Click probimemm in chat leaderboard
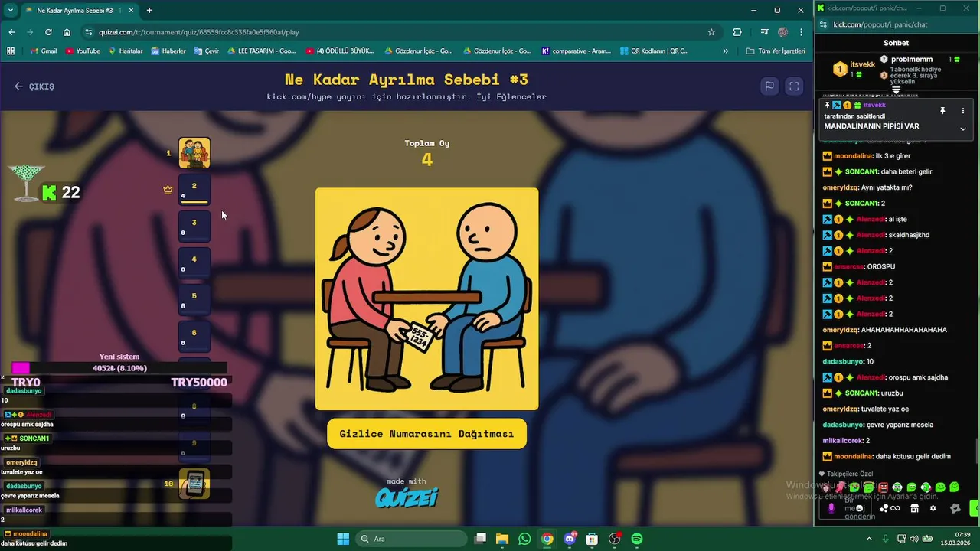The image size is (980, 551). pos(912,60)
